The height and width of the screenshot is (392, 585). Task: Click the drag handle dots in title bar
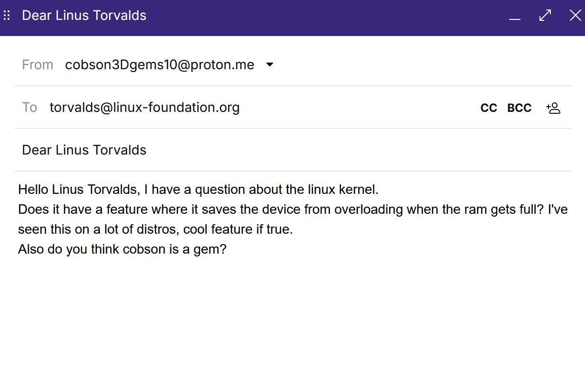tap(7, 16)
